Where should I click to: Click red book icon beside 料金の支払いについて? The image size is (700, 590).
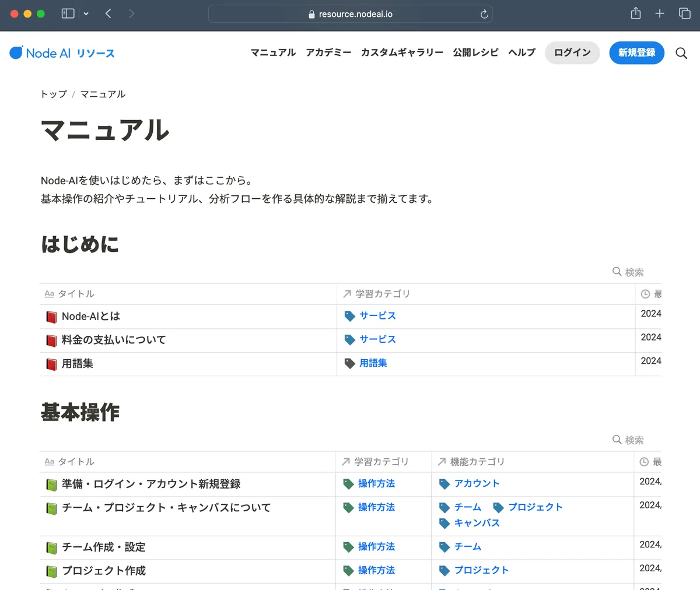point(51,340)
